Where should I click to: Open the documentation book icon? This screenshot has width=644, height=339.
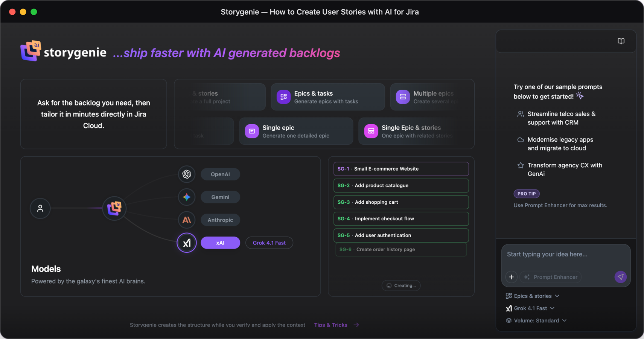(621, 41)
